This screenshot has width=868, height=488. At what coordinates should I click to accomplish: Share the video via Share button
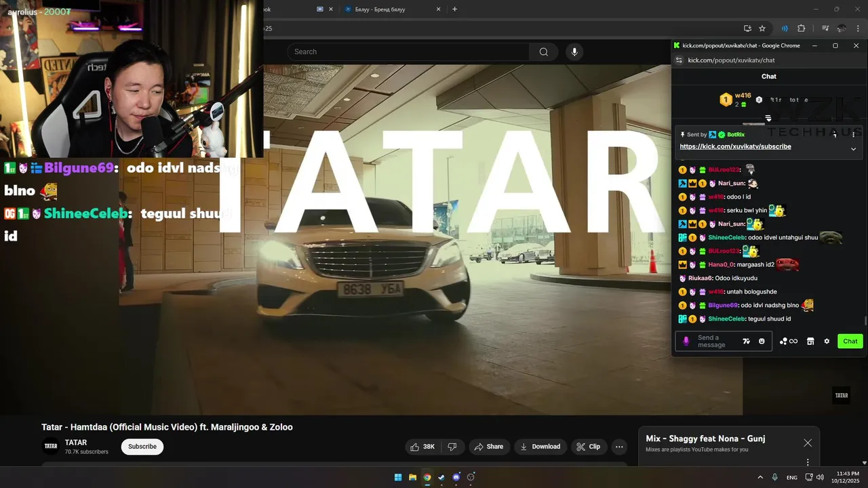pyautogui.click(x=489, y=447)
